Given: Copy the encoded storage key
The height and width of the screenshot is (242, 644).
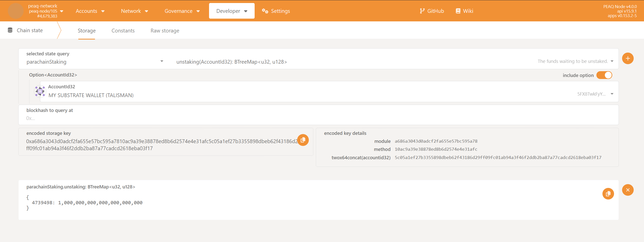Looking at the screenshot, I should click(x=303, y=140).
